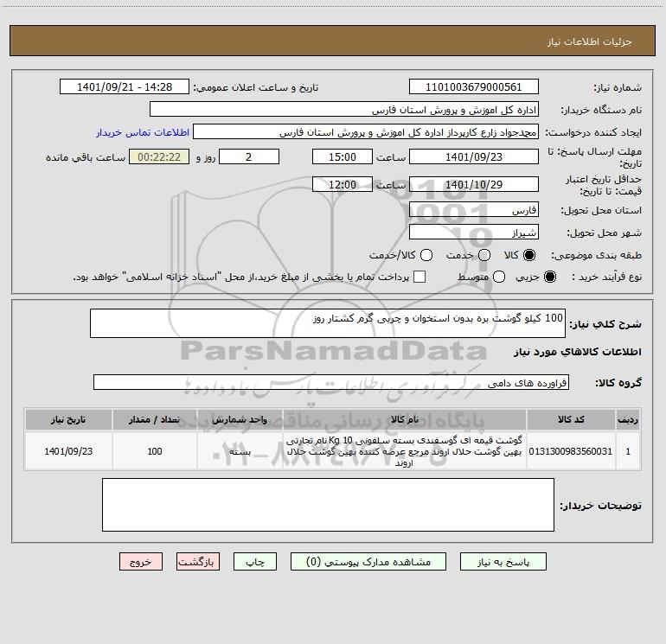Click product code 0131300983560031 cell
Screen dimensions: 666x644
click(571, 451)
